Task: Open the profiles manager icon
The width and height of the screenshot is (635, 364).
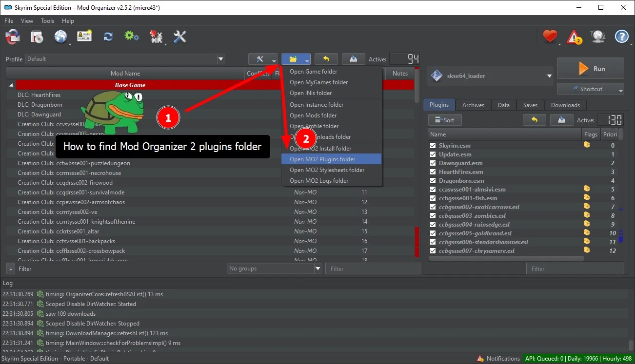Action: point(37,37)
